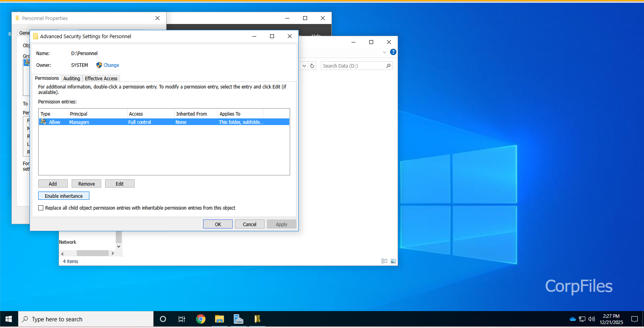Screen dimensions: 644x328
Task: Expand the address bar history dropdown
Action: pos(304,66)
